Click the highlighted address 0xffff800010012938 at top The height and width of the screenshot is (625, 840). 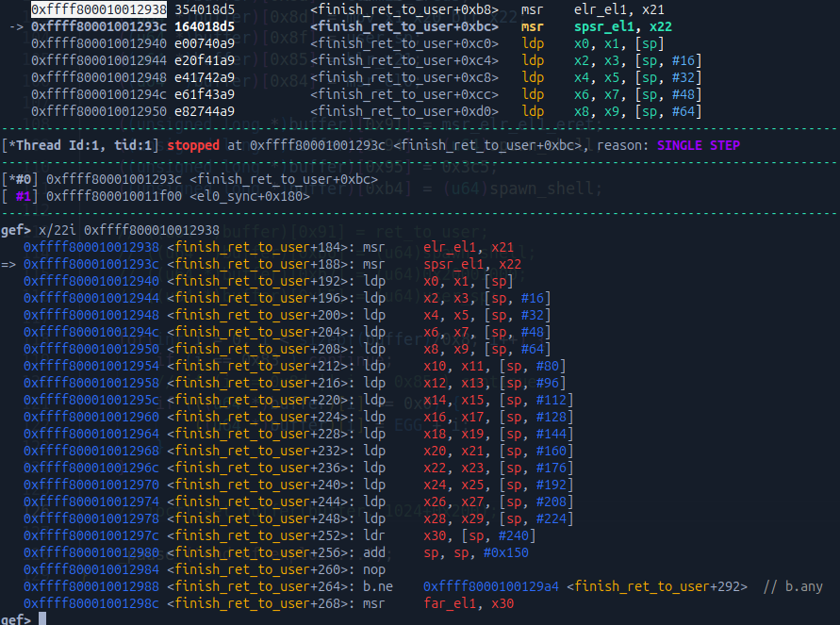point(99,9)
